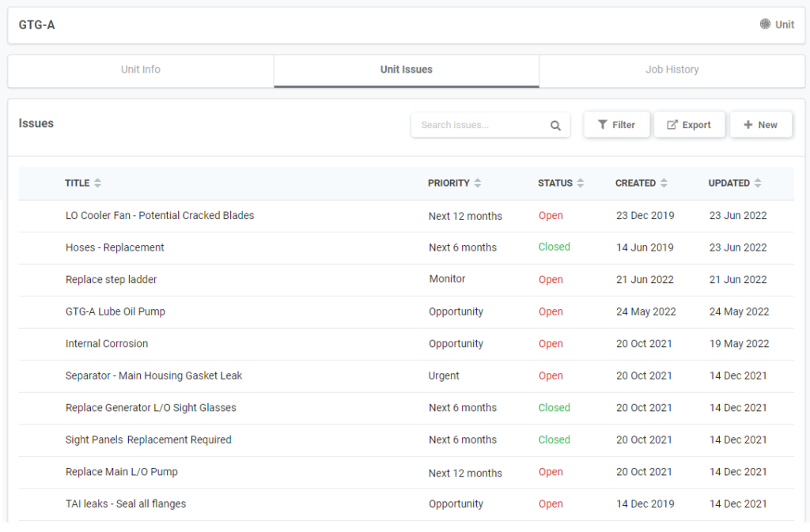Click the search magnifier icon
810x532 pixels.
tap(555, 125)
